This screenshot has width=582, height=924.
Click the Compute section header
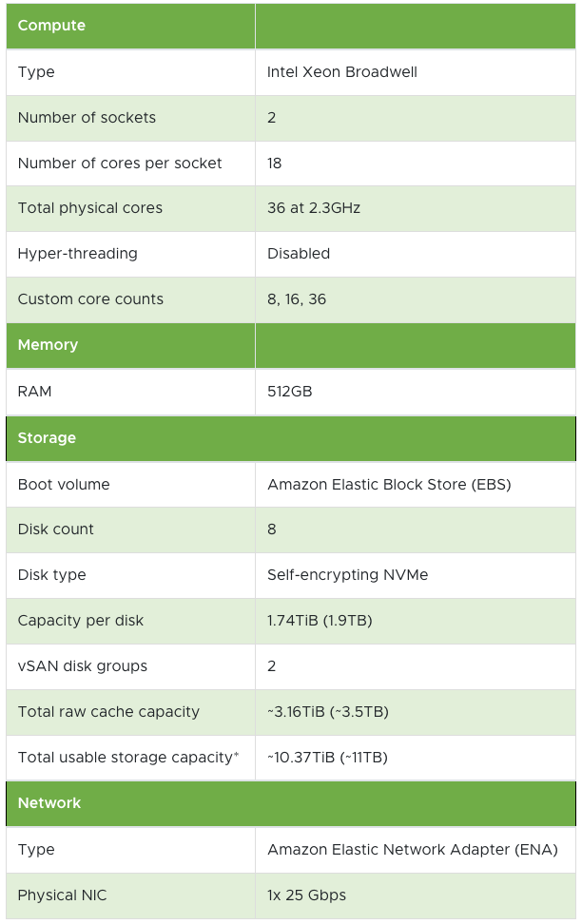click(x=51, y=26)
